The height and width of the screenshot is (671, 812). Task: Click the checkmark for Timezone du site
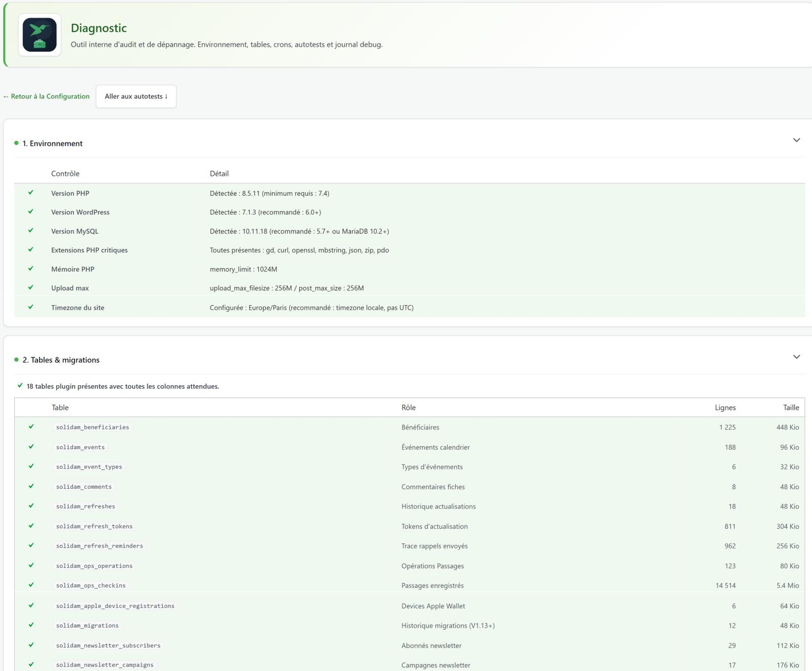click(31, 307)
